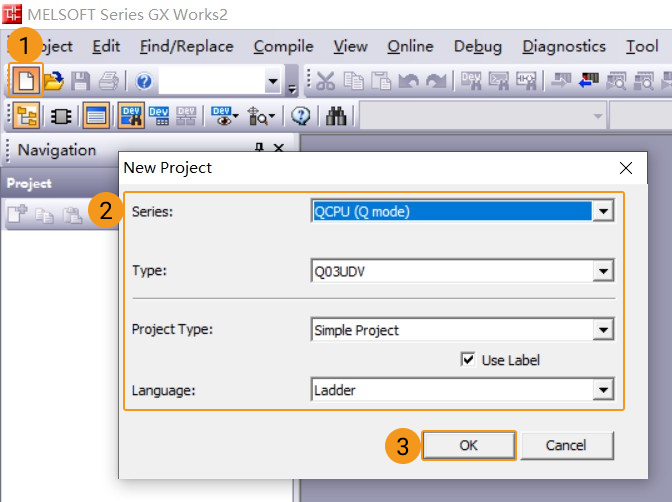Open the Project Type dropdown
Screen dimensions: 672x502
(x=603, y=330)
